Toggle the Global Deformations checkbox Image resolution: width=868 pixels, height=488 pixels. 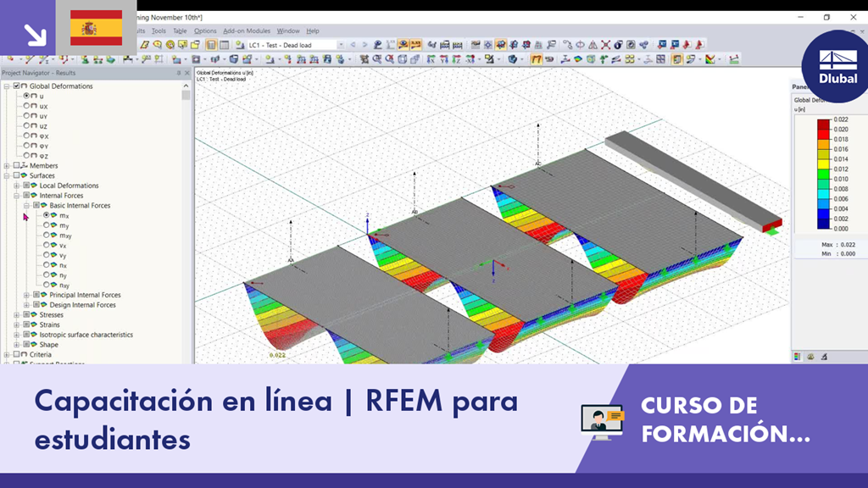17,86
